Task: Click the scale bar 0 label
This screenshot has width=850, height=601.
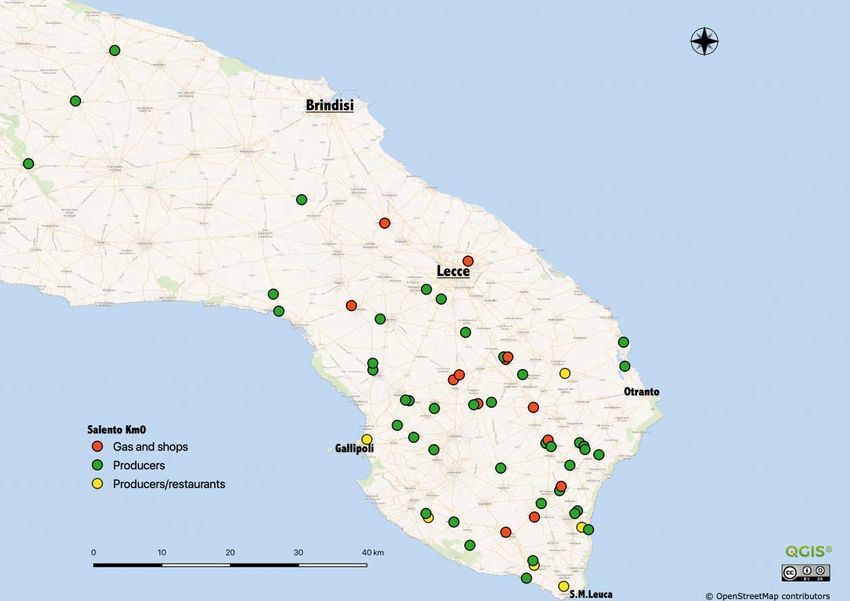Action: [x=94, y=552]
